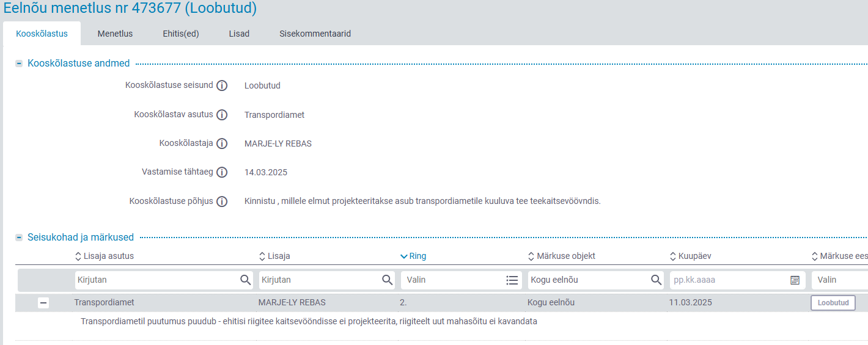This screenshot has height=345, width=868.
Task: Sort by the Ring column chevron
Action: click(x=403, y=256)
